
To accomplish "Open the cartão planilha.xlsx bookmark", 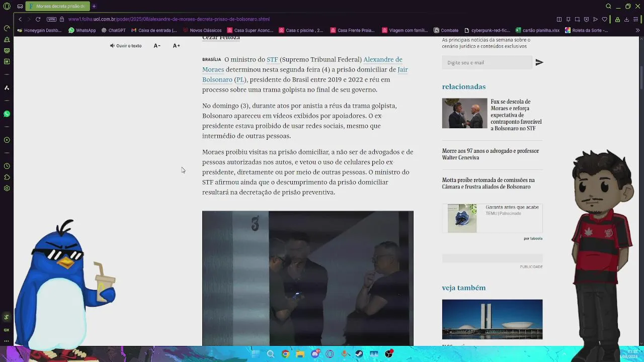I will click(537, 30).
